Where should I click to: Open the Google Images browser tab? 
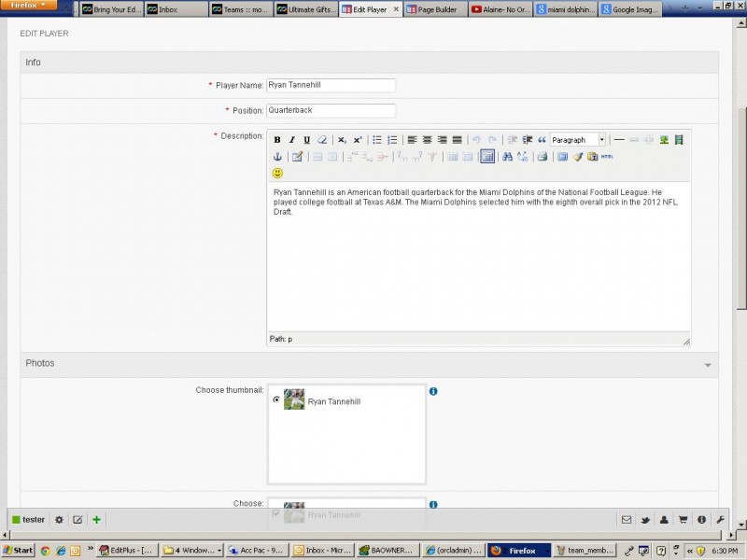tap(629, 9)
